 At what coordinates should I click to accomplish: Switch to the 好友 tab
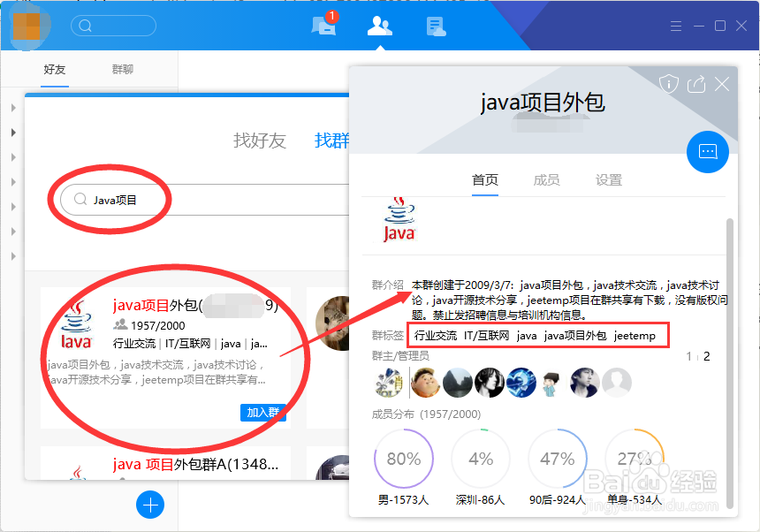point(54,69)
